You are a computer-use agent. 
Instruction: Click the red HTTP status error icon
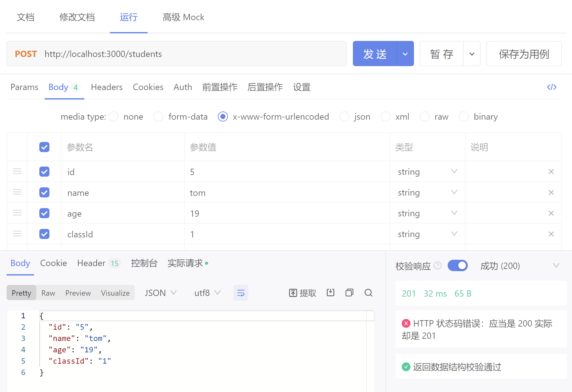(406, 323)
